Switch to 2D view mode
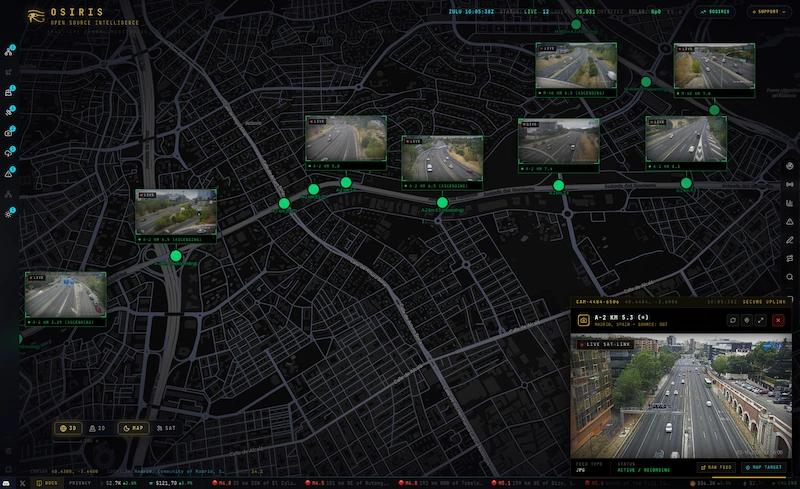Viewport: 800px width, 489px height. [x=97, y=428]
